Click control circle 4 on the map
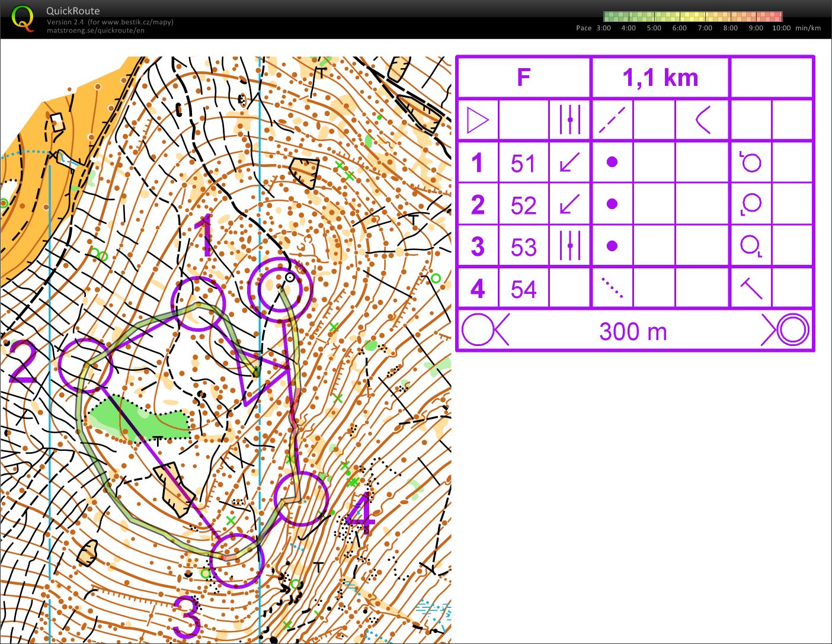 (x=301, y=499)
